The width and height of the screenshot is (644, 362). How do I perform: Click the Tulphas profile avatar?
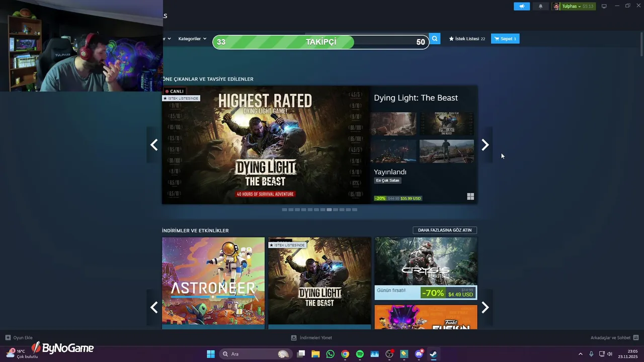(x=556, y=7)
